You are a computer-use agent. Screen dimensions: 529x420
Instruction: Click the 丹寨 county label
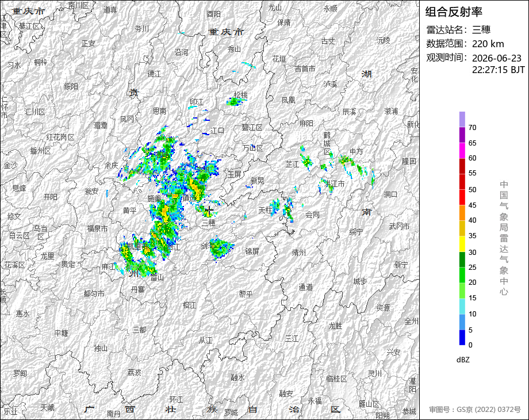pos(137,289)
